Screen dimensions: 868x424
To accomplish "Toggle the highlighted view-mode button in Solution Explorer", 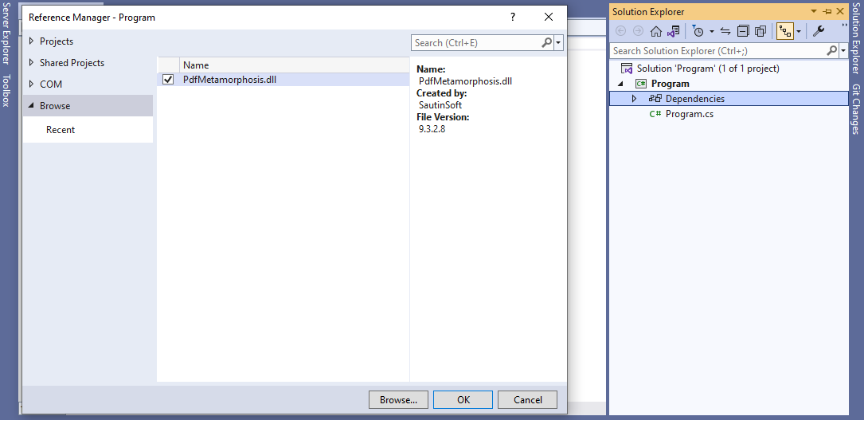I will (x=785, y=31).
